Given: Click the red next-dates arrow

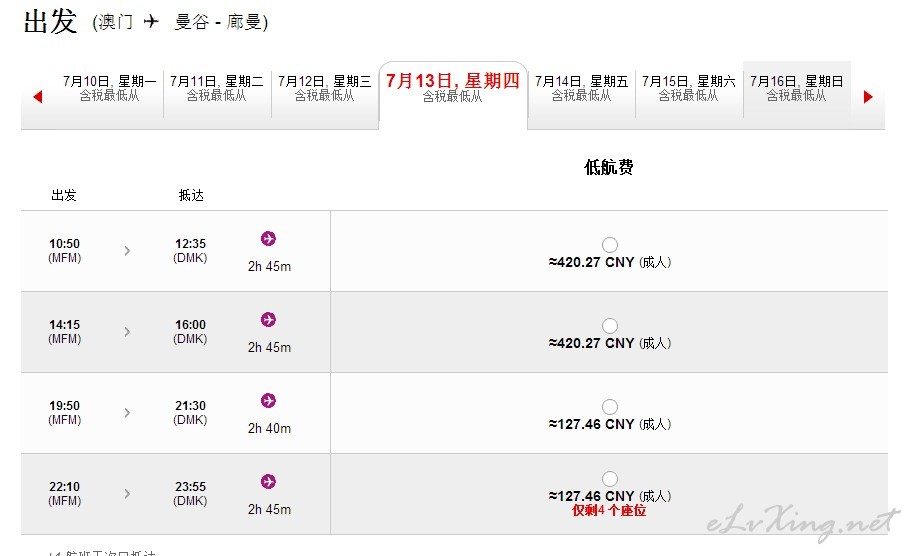Looking at the screenshot, I should pos(868,96).
